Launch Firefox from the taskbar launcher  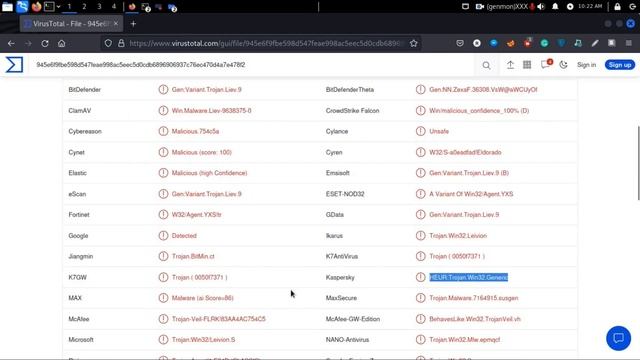pyautogui.click(x=36, y=7)
